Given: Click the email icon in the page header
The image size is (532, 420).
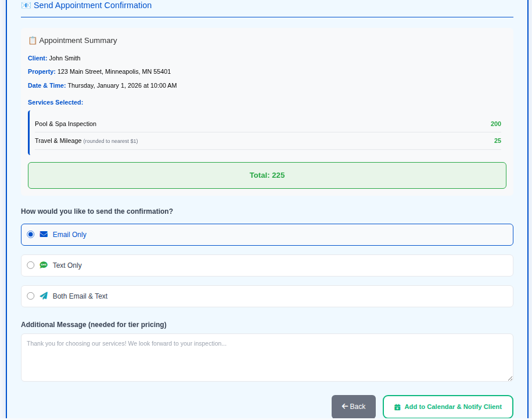Looking at the screenshot, I should [x=26, y=6].
